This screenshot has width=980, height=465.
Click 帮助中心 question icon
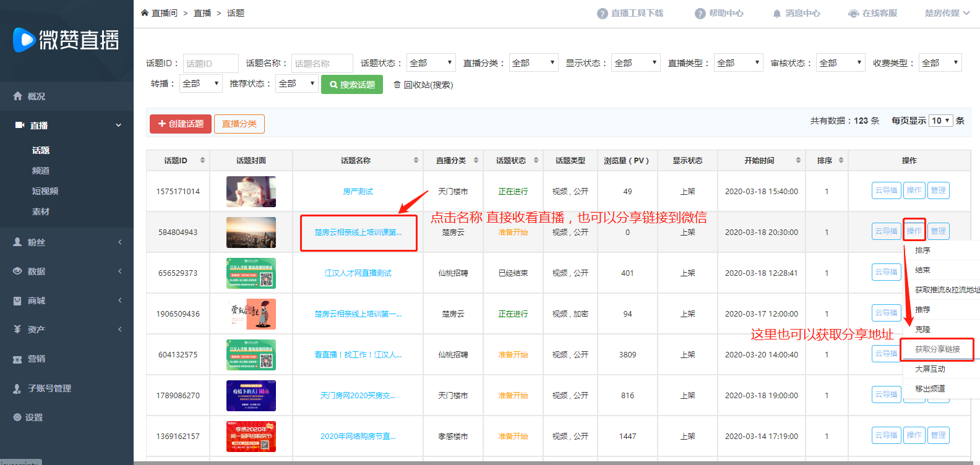[x=700, y=14]
